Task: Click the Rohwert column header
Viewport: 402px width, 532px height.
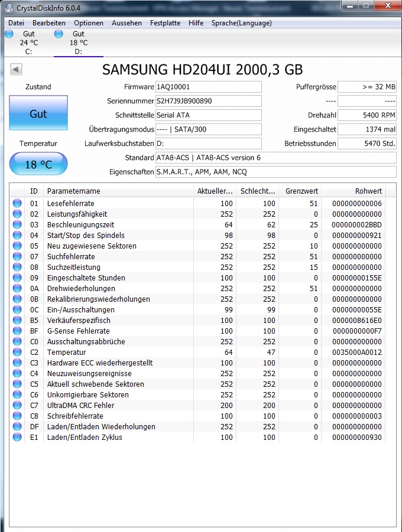Action: 354,191
